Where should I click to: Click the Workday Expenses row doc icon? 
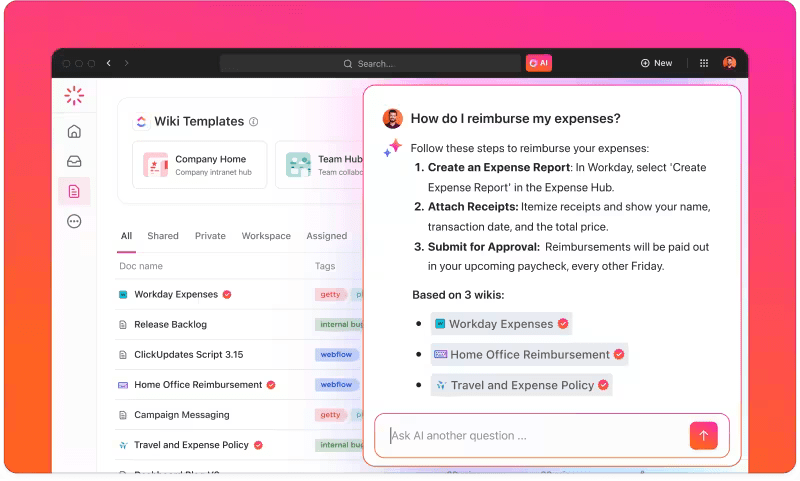[x=123, y=294]
